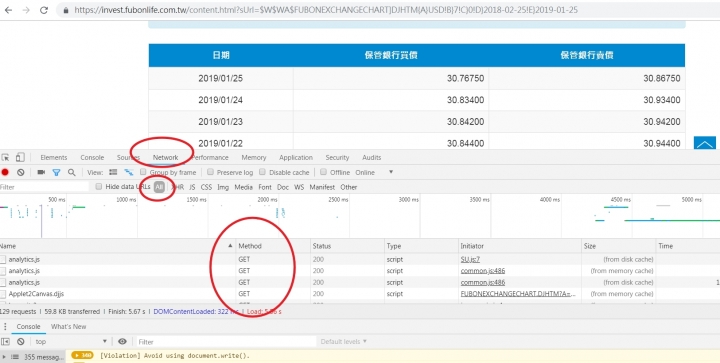The width and height of the screenshot is (720, 363).
Task: Open the console drawer three-dot menu
Action: click(6, 326)
